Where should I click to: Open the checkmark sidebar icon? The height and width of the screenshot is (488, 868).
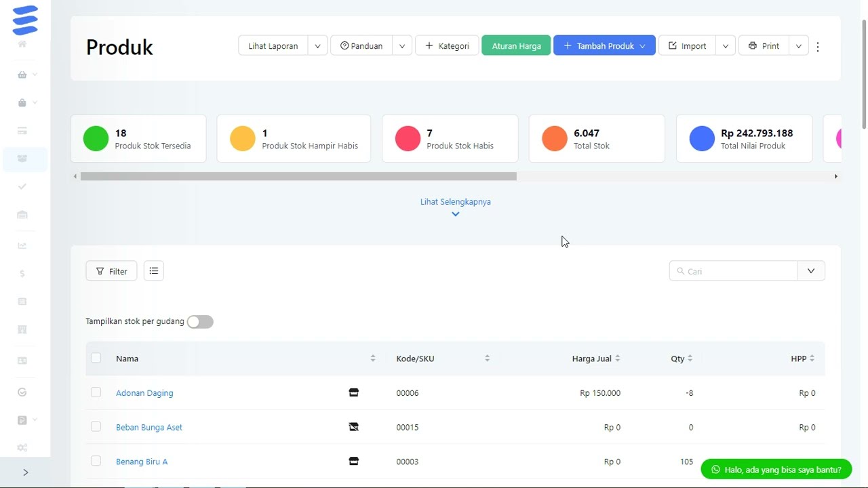[x=22, y=186]
